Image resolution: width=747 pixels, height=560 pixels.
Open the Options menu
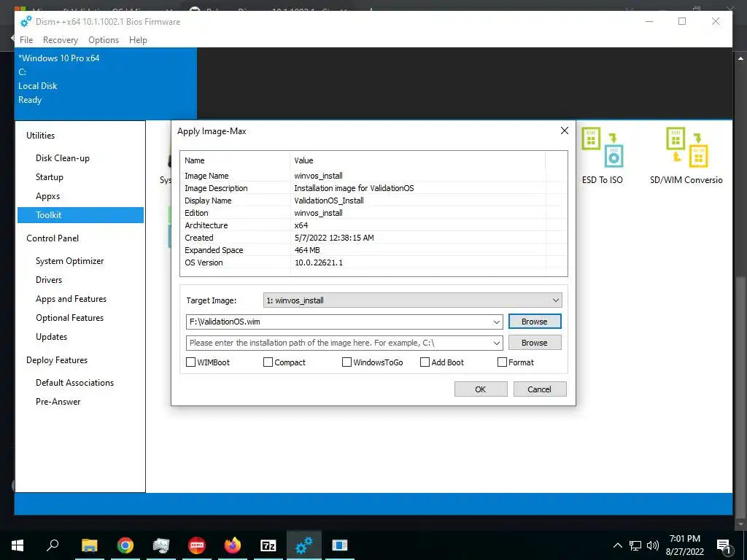coord(104,40)
